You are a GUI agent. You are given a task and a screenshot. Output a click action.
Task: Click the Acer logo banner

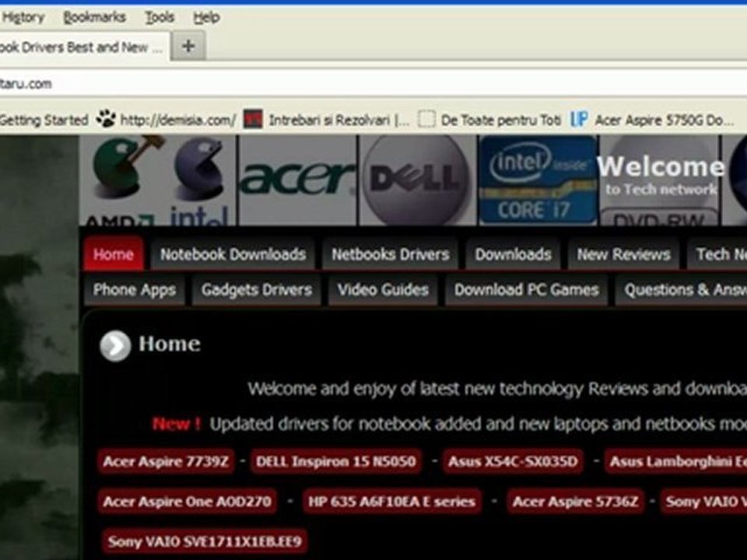(x=298, y=180)
